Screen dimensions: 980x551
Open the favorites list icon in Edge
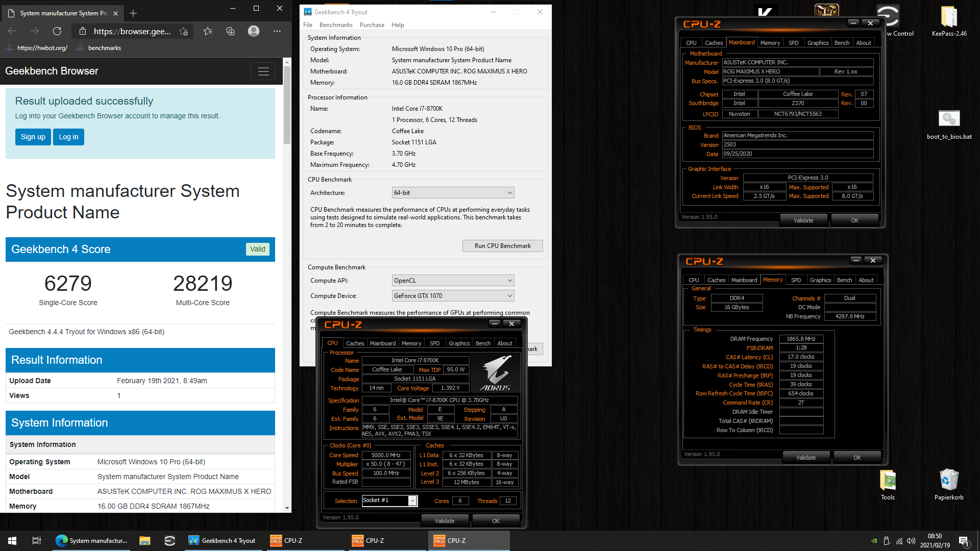coord(208,31)
